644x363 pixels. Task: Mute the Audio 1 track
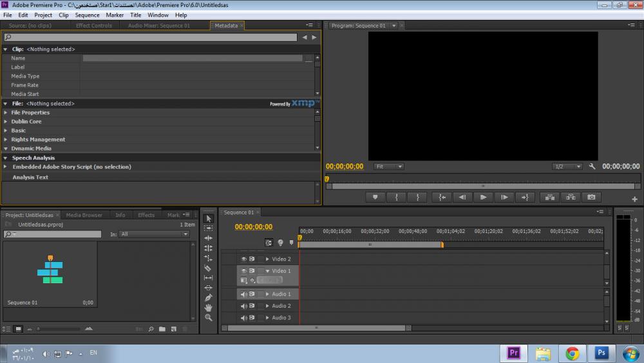[x=243, y=294]
